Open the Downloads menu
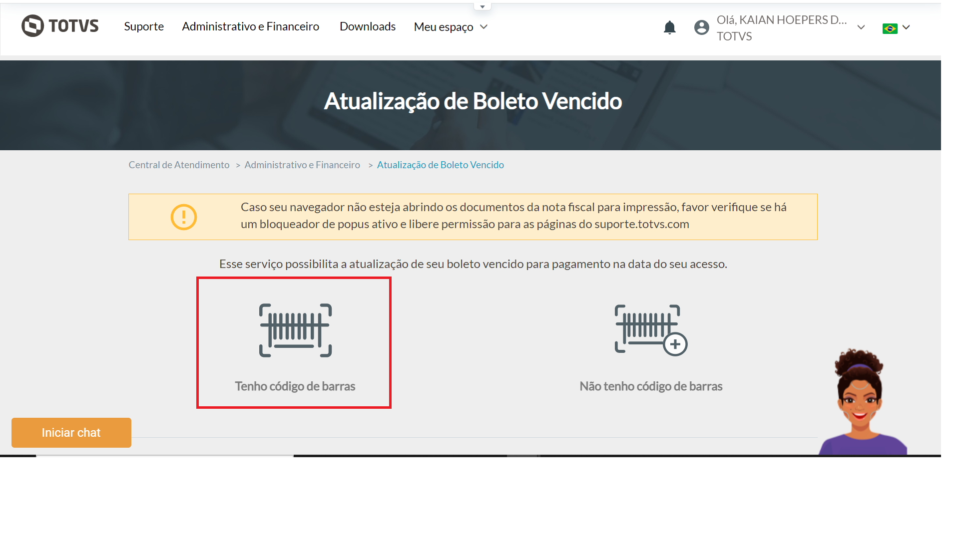The image size is (967, 560). tap(367, 26)
